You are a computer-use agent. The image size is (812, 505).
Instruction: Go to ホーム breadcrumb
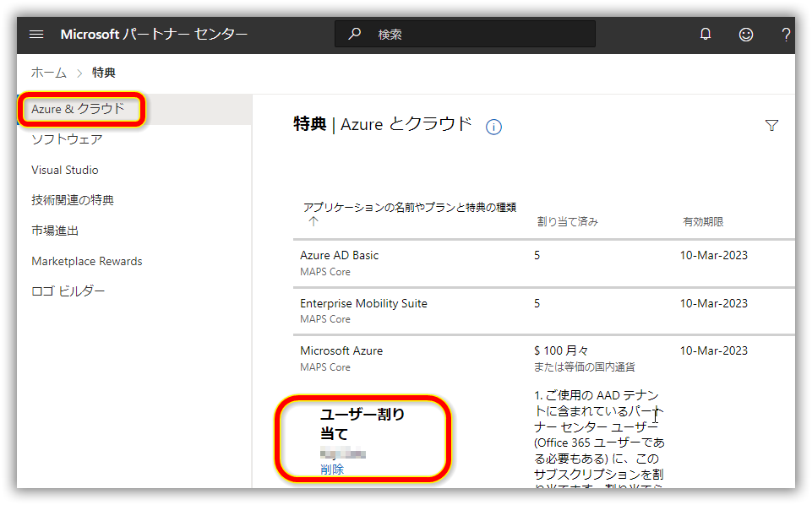49,73
